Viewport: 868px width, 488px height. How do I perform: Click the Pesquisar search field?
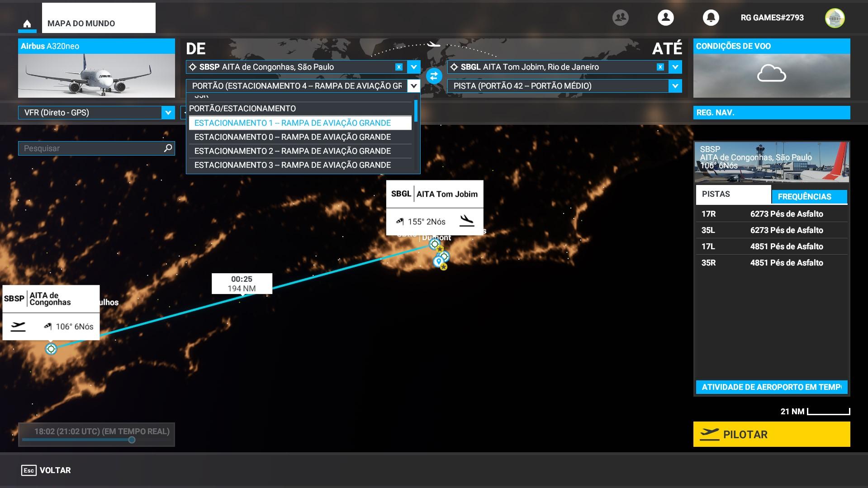(90, 148)
